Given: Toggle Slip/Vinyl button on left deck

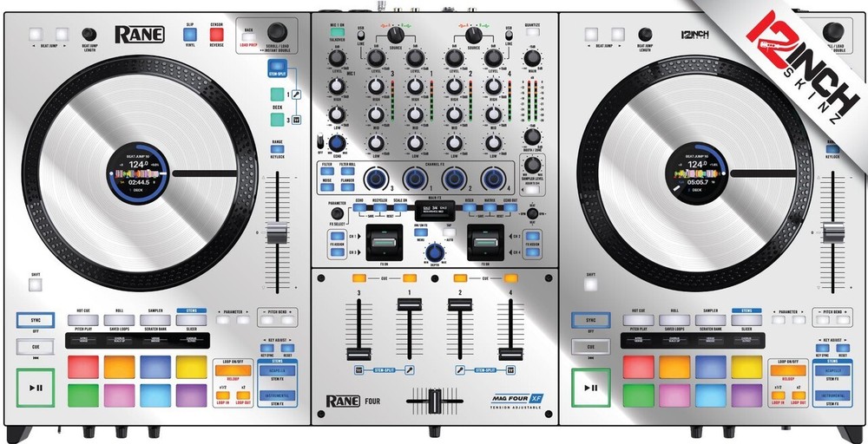Looking at the screenshot, I should (x=190, y=35).
